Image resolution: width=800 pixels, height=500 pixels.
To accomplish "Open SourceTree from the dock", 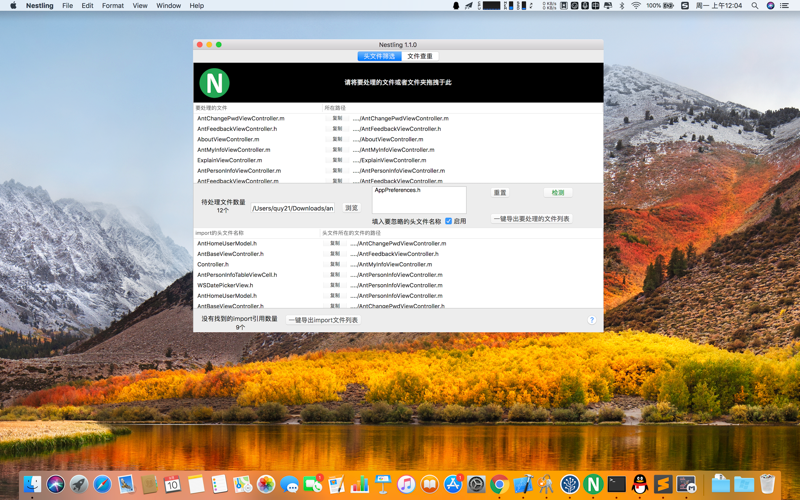I will click(x=570, y=484).
